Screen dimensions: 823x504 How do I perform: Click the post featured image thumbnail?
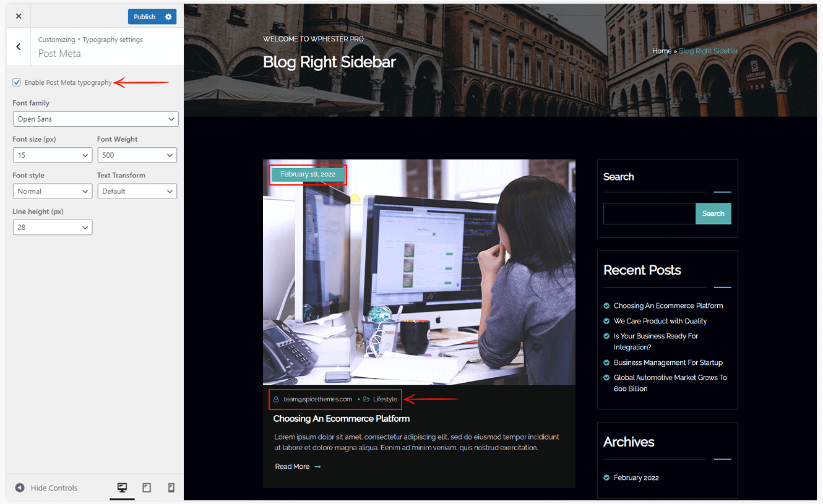pyautogui.click(x=419, y=272)
